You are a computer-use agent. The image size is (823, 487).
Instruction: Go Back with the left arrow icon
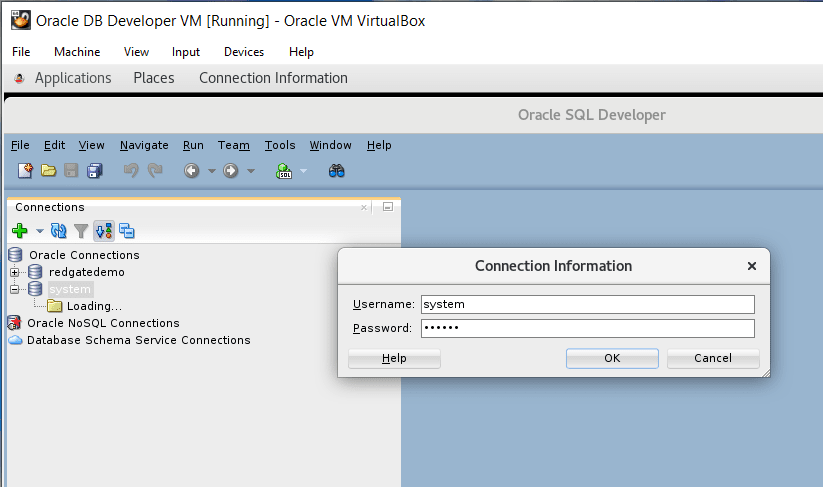(x=192, y=171)
